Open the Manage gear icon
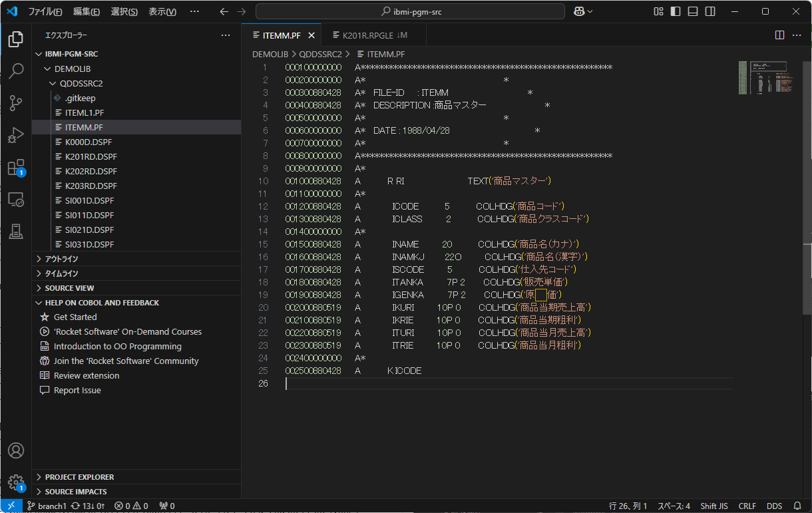The height and width of the screenshot is (513, 812). [16, 482]
